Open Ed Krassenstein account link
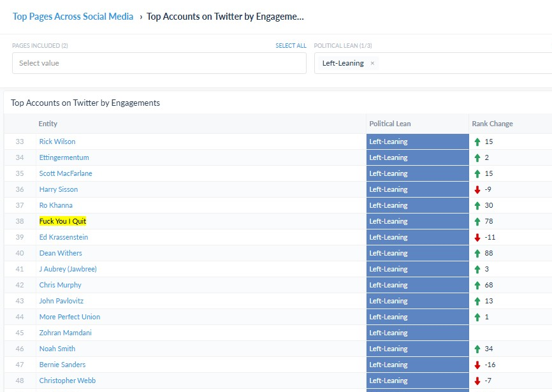 click(x=63, y=237)
